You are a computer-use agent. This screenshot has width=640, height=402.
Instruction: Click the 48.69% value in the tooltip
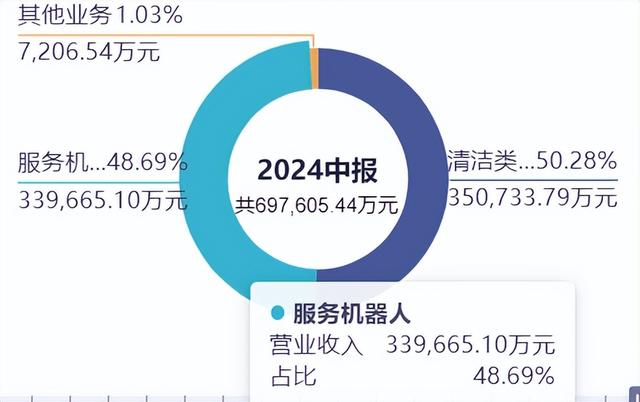tap(514, 376)
